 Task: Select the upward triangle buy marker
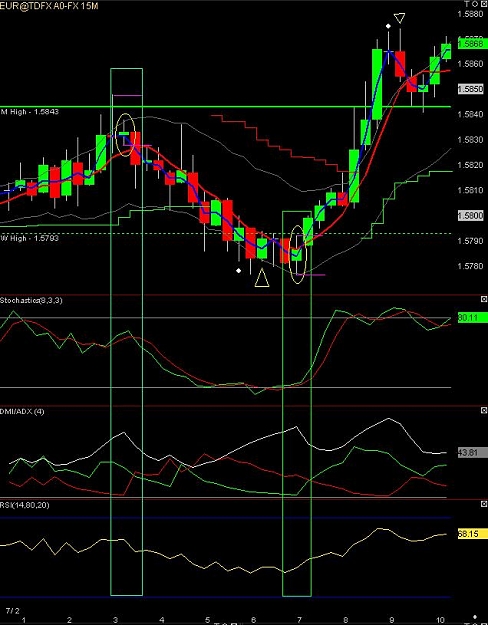[262, 278]
